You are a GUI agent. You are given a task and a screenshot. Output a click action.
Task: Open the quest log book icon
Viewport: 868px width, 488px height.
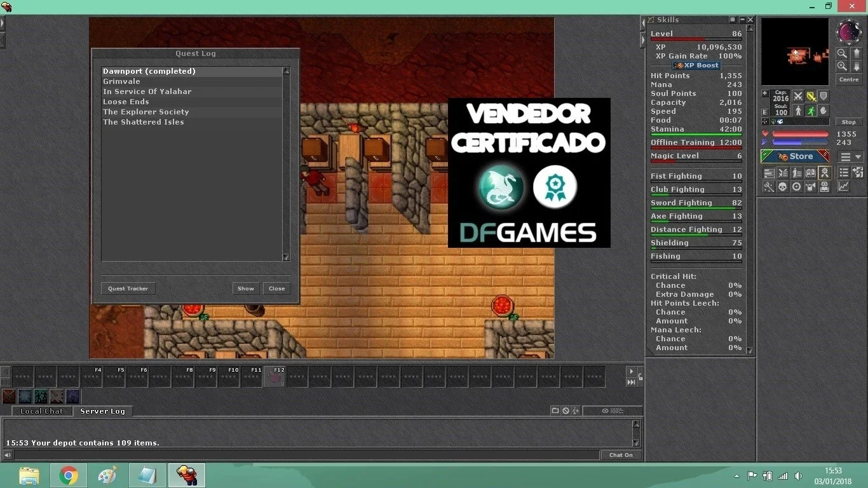click(811, 172)
